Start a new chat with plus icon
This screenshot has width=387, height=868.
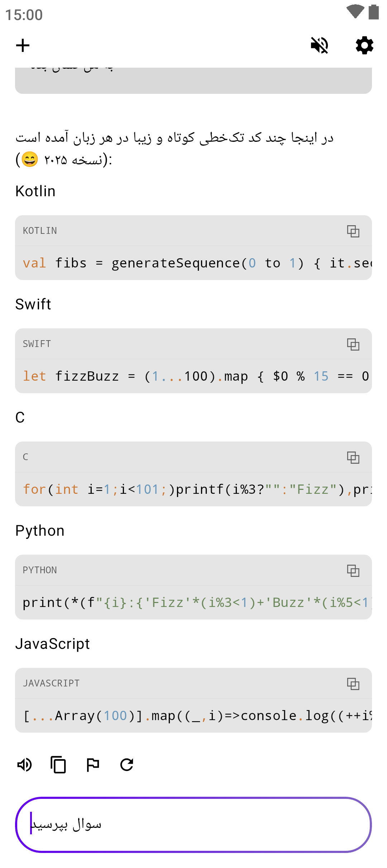click(x=23, y=45)
